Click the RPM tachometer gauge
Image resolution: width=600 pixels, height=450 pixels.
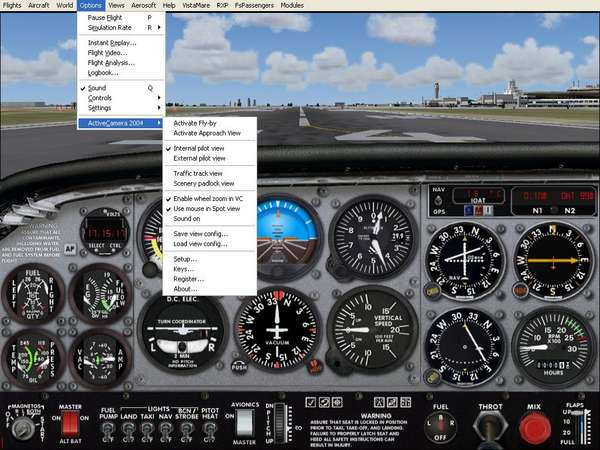(x=553, y=347)
